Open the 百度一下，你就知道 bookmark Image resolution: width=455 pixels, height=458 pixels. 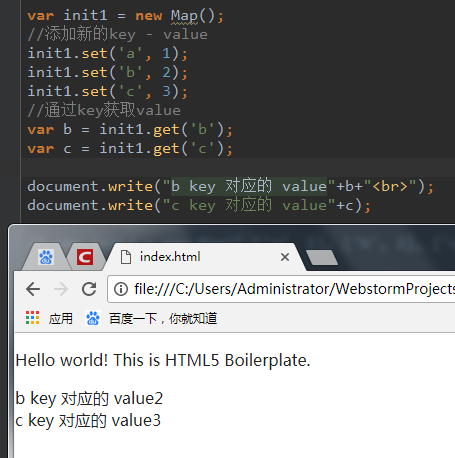tap(163, 319)
